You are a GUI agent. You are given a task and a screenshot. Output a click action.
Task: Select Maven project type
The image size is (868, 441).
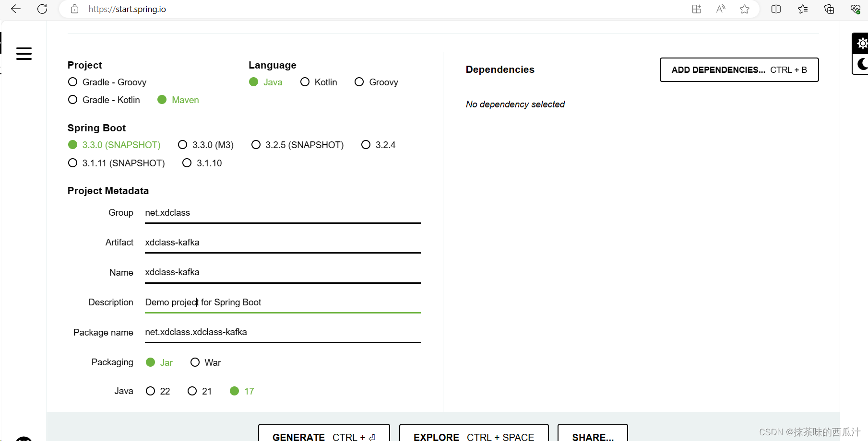pos(178,100)
